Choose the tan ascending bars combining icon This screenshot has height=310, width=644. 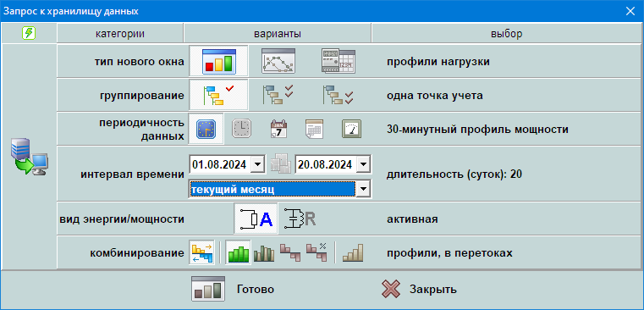(x=353, y=253)
